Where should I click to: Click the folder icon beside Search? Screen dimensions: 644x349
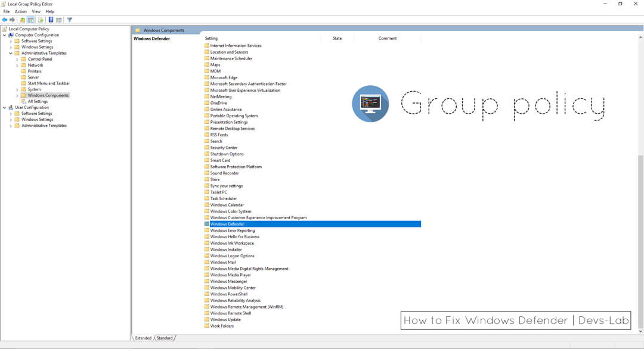click(x=206, y=141)
